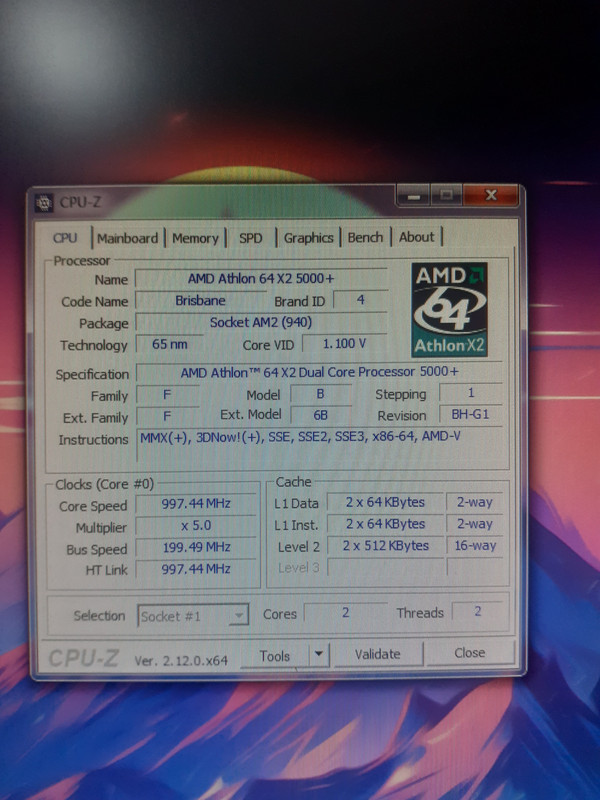
Task: Switch to the CPU tab
Action: point(65,238)
